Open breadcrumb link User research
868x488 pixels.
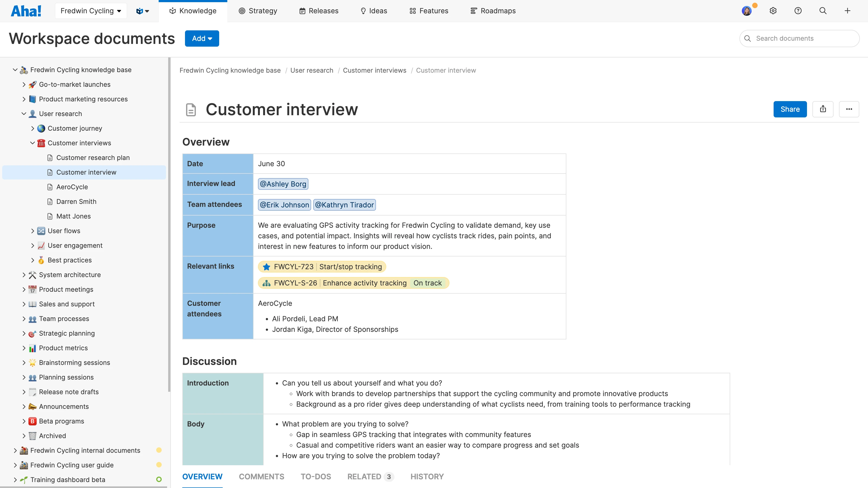pos(312,70)
